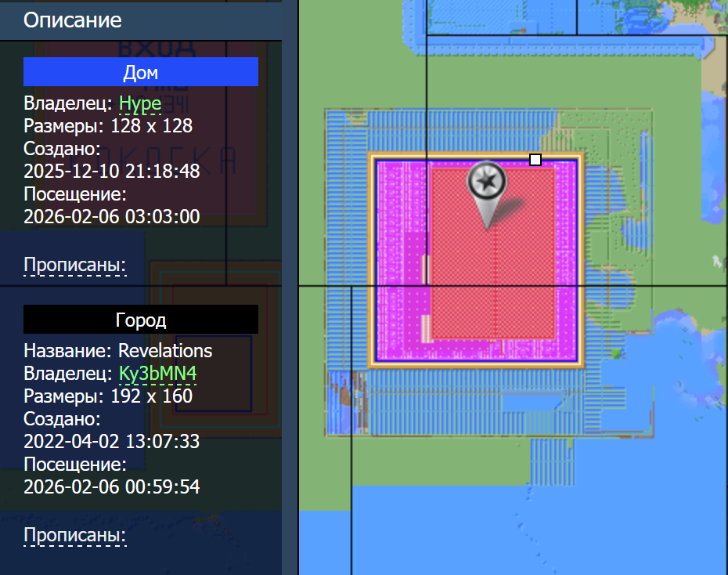The height and width of the screenshot is (575, 728).
Task: Click the city name Revelations
Action: pos(165,350)
